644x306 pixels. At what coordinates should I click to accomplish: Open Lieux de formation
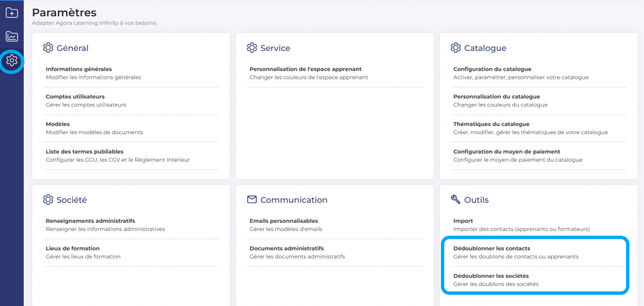[131, 252]
